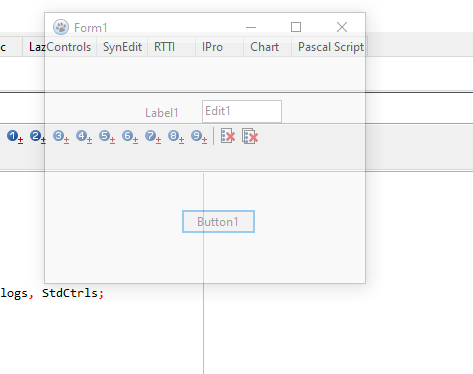
Task: Maximize the Form1 window
Action: (x=296, y=27)
